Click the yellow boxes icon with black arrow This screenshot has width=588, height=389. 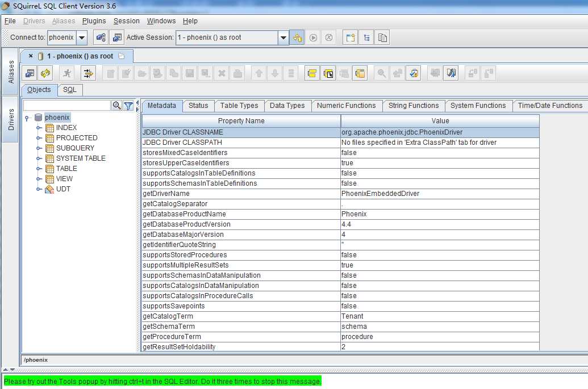tap(328, 73)
